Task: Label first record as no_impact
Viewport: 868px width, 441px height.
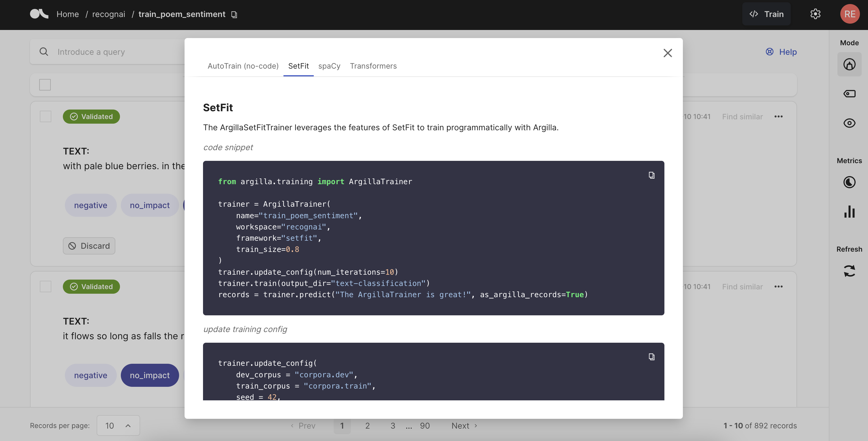Action: [150, 205]
